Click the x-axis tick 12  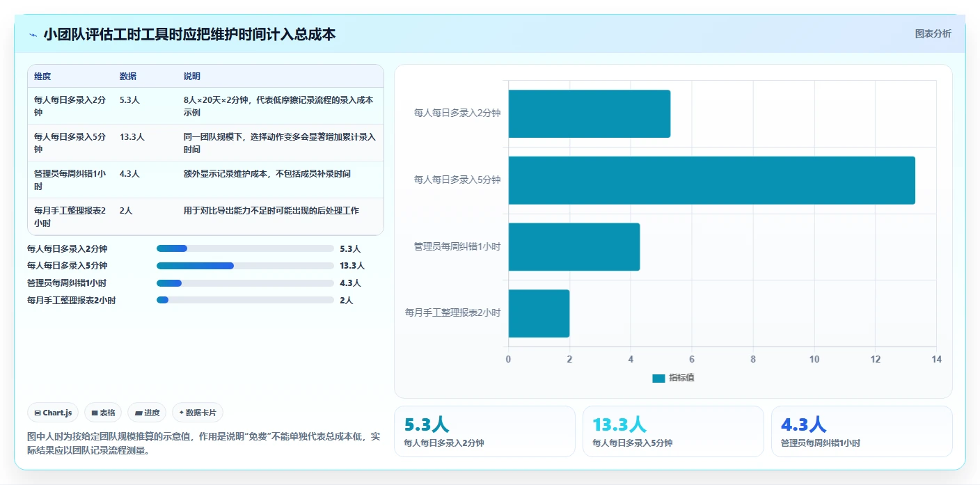pos(876,359)
